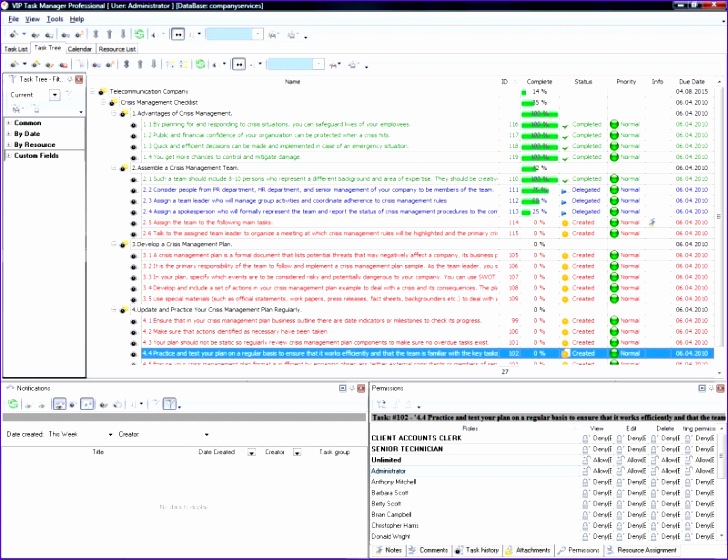728x560 pixels.
Task: Click the Completed checkmark icon for task 118
Action: tap(565, 147)
